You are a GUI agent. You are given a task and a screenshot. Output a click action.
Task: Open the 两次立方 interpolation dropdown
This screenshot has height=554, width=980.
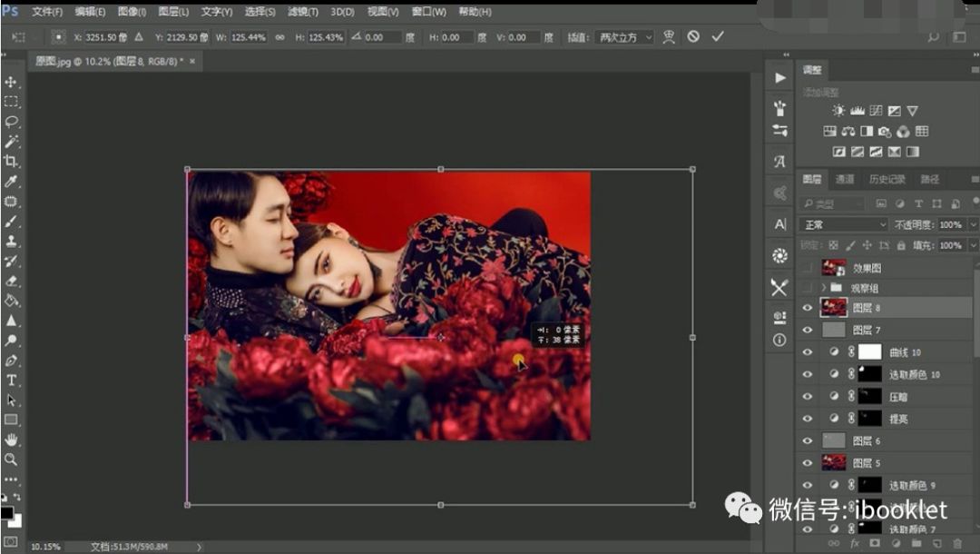[x=624, y=37]
